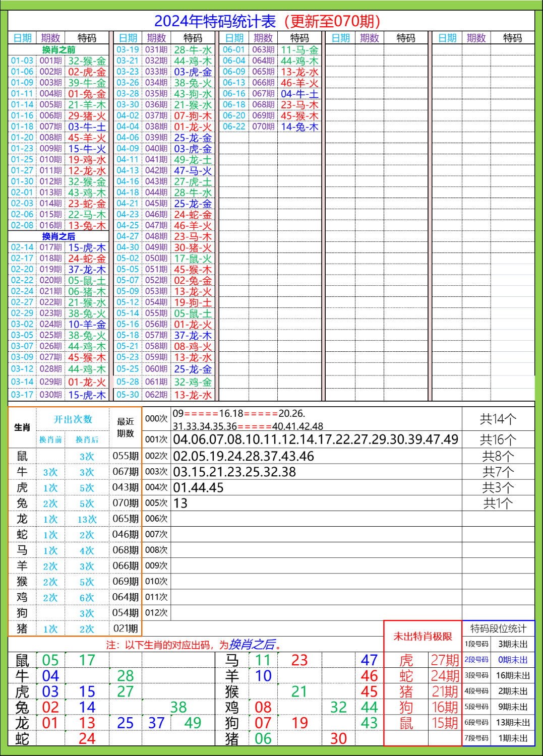Screen dimensions: 543x756
Task: Click the 070期 period cell
Action: pos(263,127)
